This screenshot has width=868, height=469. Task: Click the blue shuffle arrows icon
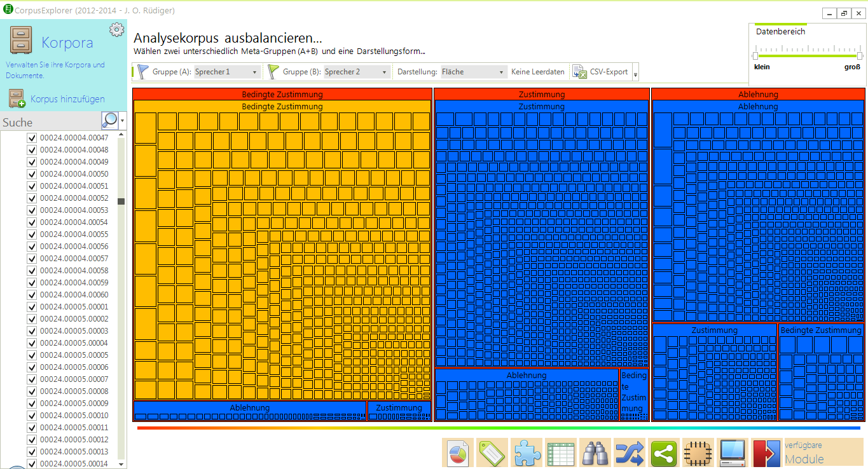tap(630, 453)
